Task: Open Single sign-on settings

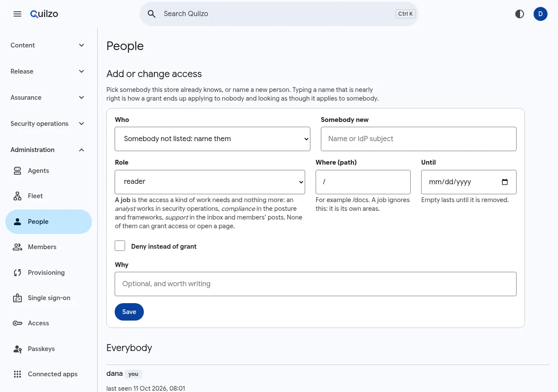Action: 49,298
